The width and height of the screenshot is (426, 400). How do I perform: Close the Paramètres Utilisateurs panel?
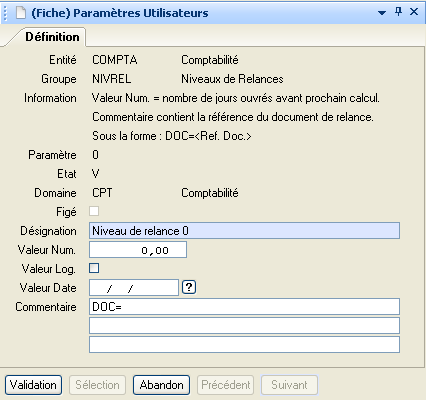[414, 12]
